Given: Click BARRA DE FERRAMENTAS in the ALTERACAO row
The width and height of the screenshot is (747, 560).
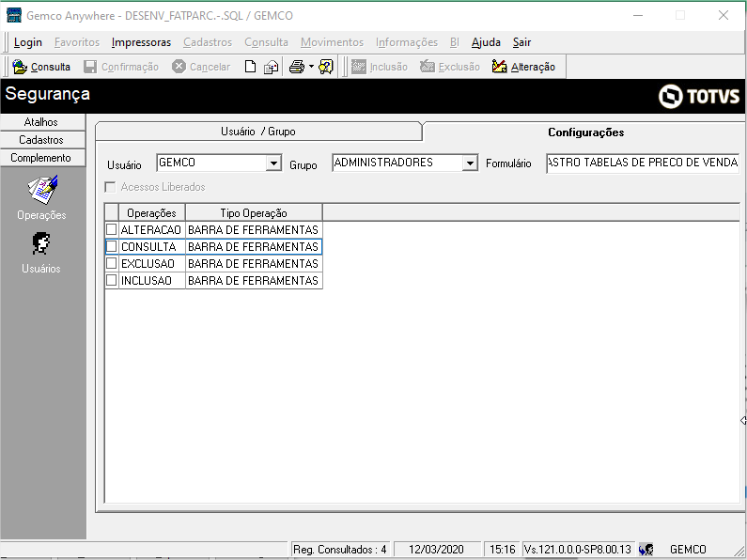Looking at the screenshot, I should pyautogui.click(x=254, y=230).
